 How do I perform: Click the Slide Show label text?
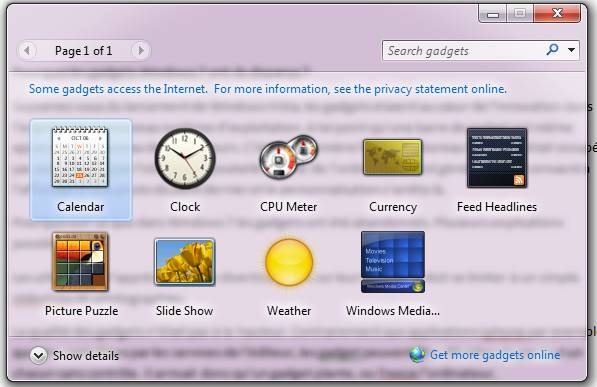(184, 311)
